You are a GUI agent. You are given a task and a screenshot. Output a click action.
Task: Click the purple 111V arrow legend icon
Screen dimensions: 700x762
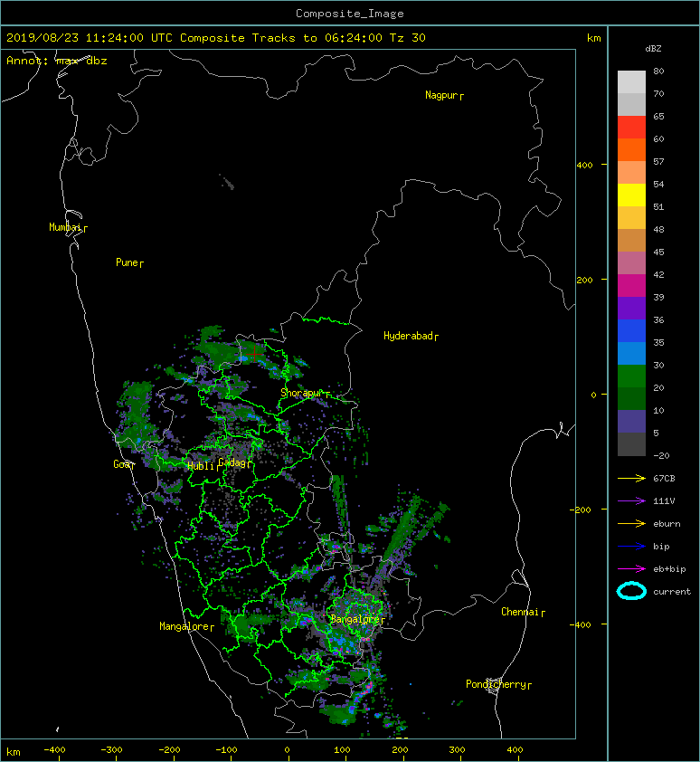coord(631,501)
